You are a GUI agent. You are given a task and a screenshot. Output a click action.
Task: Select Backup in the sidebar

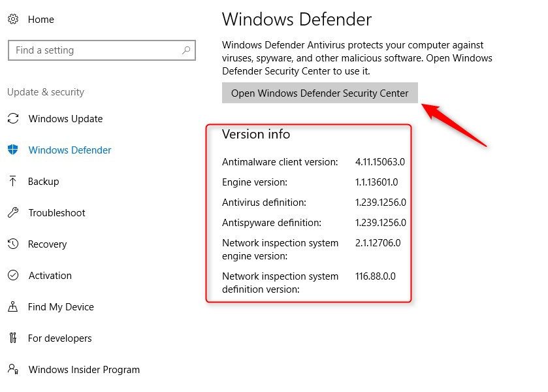[x=44, y=182]
